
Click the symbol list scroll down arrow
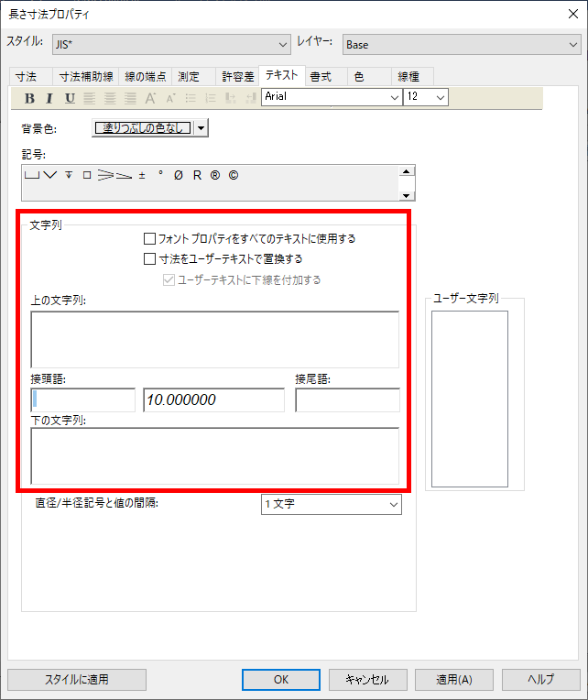(x=407, y=195)
